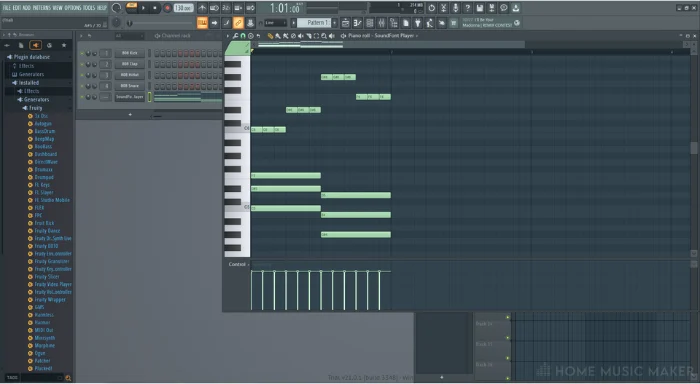The image size is (700, 384).
Task: Select browser favorites star tab
Action: pos(64,45)
